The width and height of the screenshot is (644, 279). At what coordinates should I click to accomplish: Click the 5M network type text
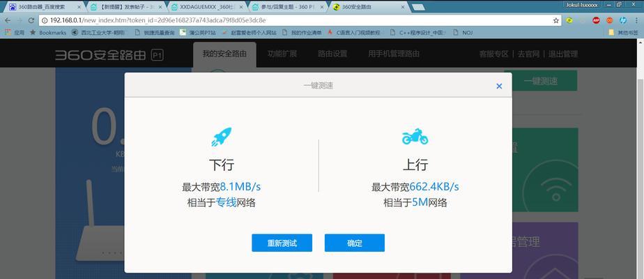[x=420, y=202]
